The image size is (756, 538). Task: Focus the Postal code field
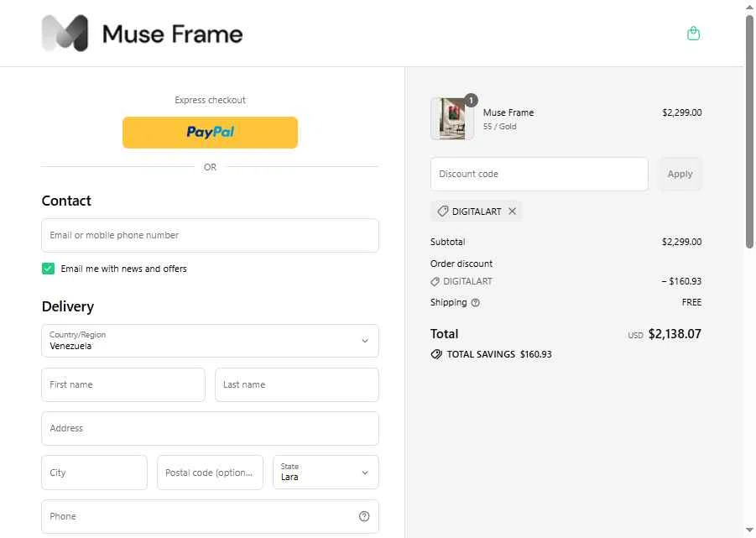[x=211, y=473]
